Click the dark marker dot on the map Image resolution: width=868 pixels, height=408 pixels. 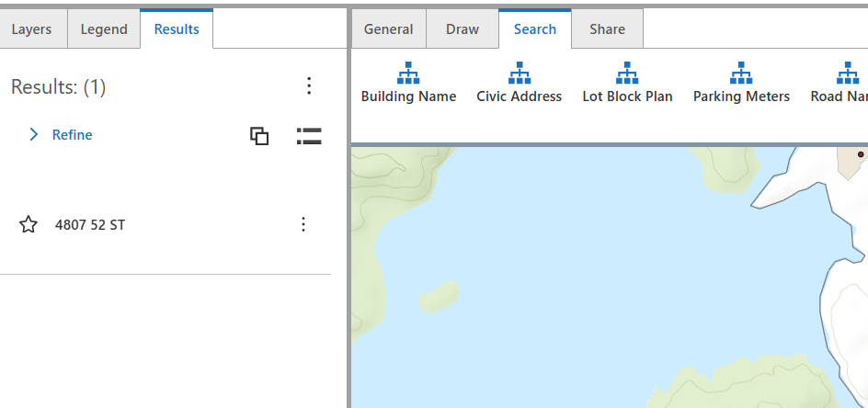[861, 154]
